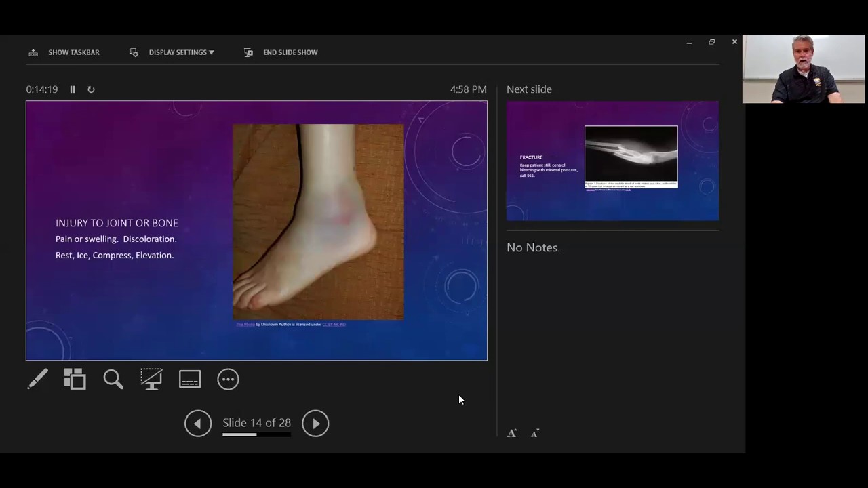Open the pen and laser pointer tools
Image resolution: width=868 pixels, height=488 pixels.
pos(37,379)
